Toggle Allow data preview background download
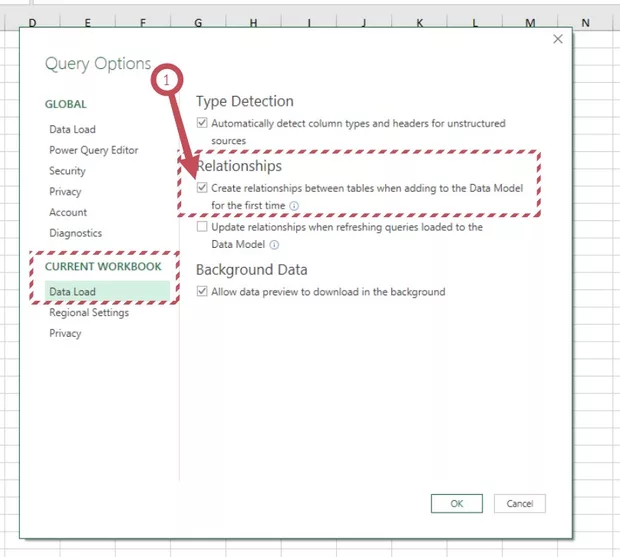Viewport: 620px width, 557px height. tap(202, 291)
